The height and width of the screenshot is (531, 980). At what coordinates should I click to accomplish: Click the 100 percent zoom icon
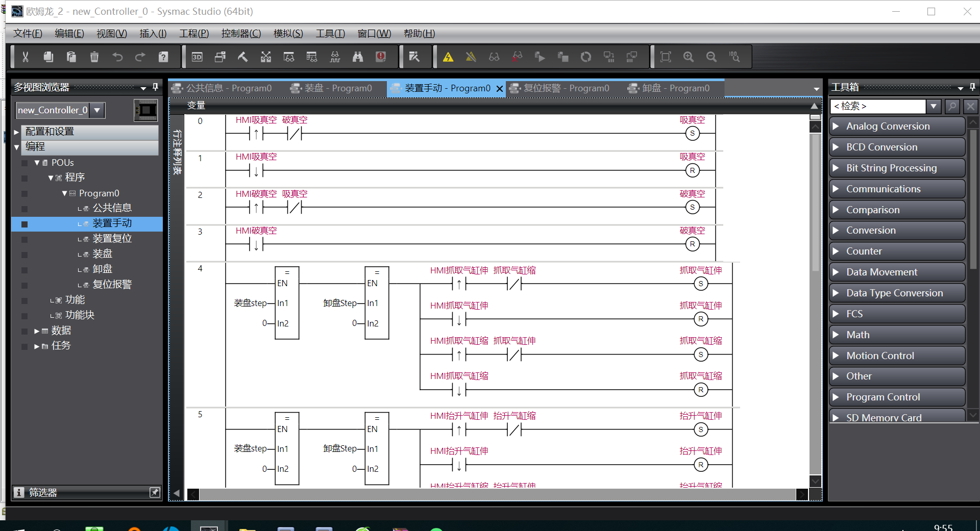[734, 57]
